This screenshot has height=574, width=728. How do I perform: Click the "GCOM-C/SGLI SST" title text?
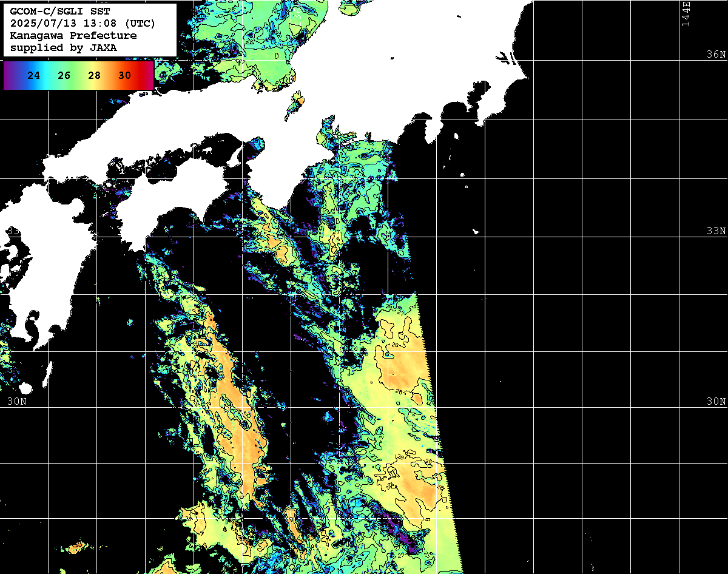coord(60,12)
